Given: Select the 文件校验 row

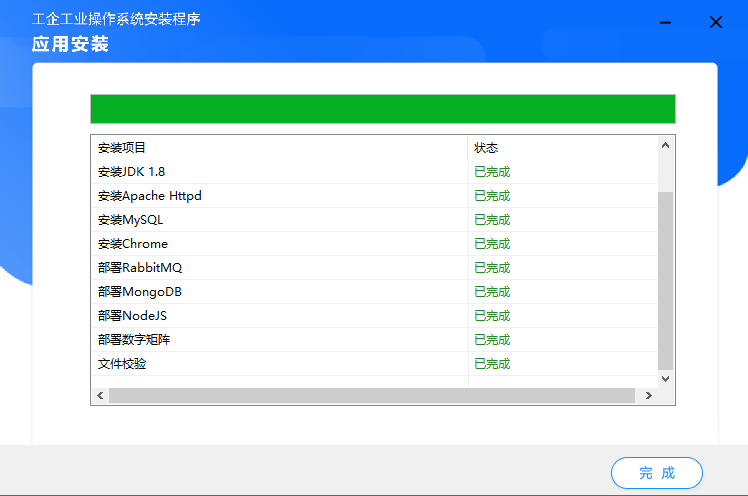Looking at the screenshot, I should pos(374,364).
